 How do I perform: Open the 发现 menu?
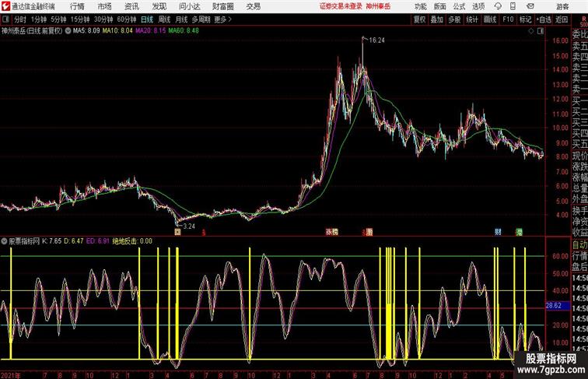click(159, 6)
